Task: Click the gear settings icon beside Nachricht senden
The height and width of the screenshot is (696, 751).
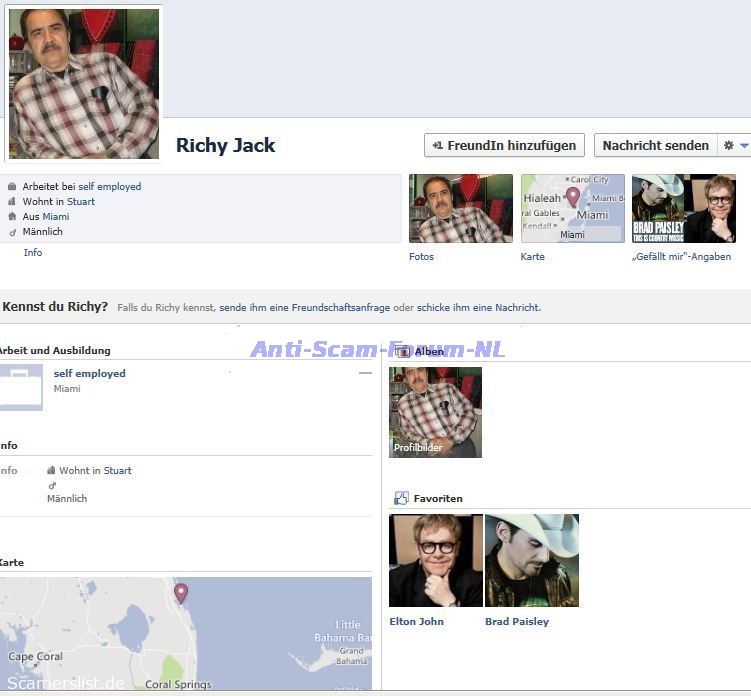Action: point(728,146)
